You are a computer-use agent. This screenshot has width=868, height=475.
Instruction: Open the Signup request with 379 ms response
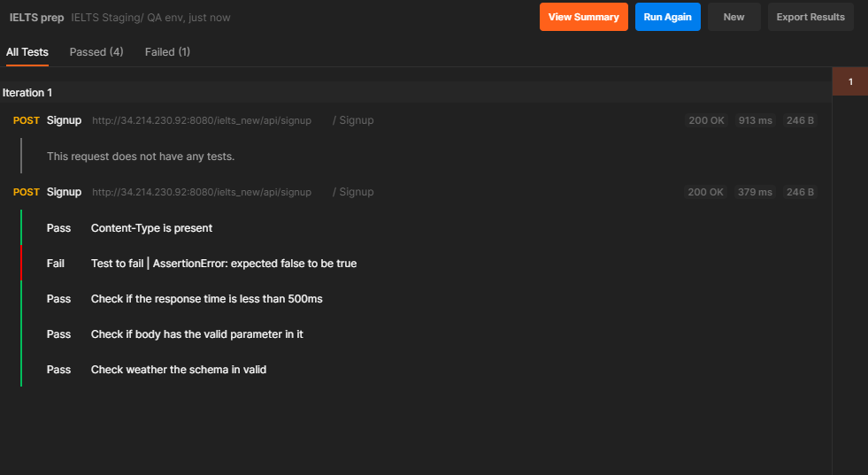(64, 192)
